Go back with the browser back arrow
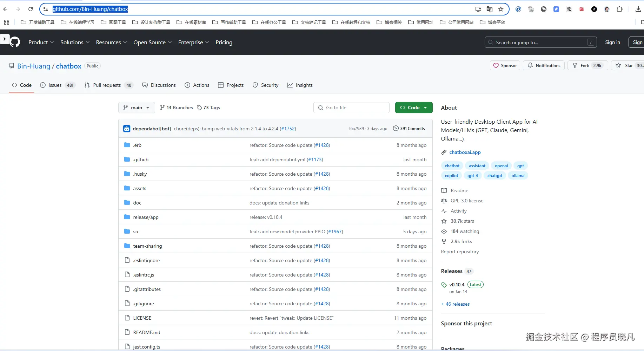 click(5, 9)
